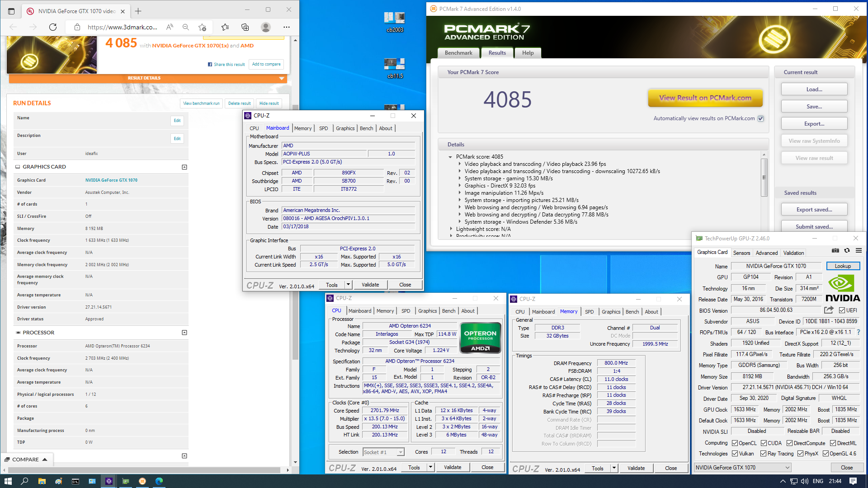Click View Result on PCMark.com button

705,98
